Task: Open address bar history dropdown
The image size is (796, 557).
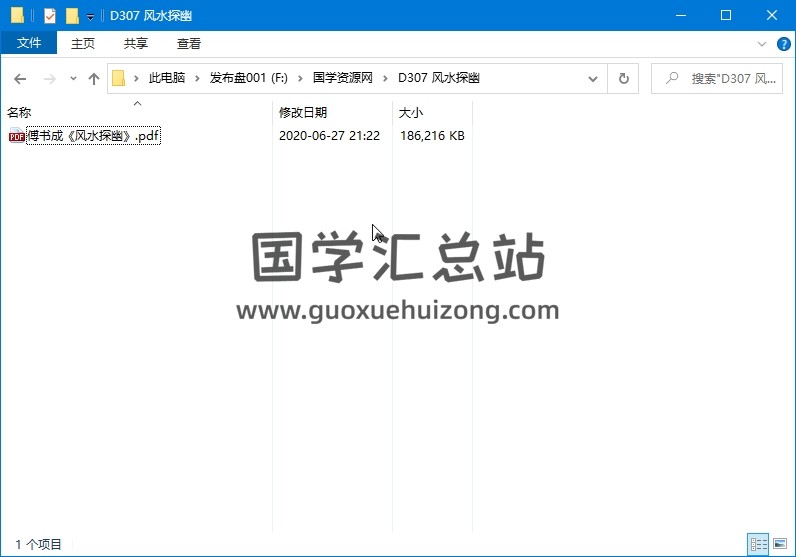Action: coord(592,79)
